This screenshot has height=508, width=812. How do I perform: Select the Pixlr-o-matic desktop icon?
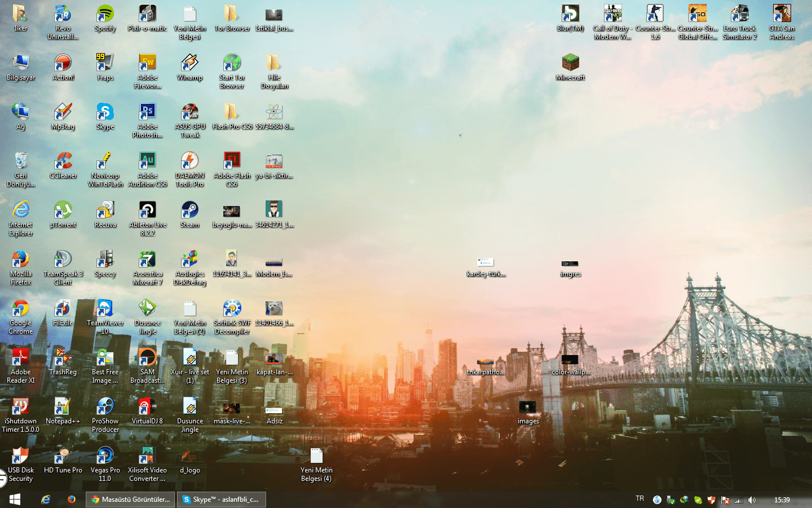[147, 19]
